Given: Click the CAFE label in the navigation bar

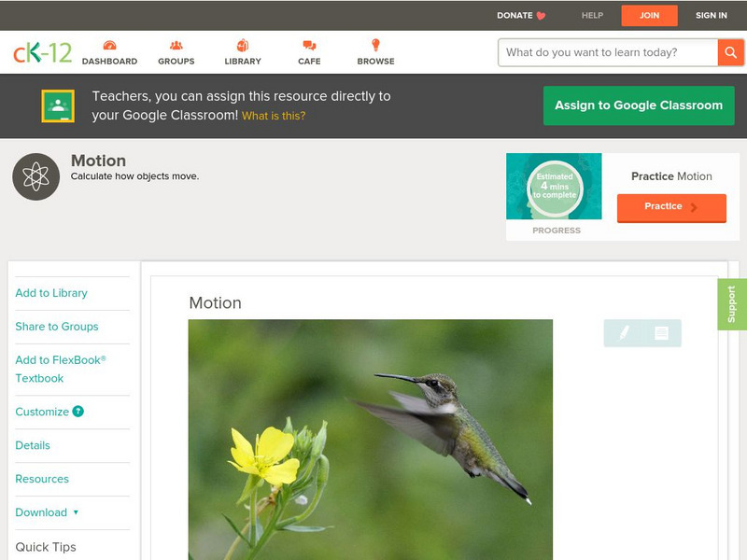Looking at the screenshot, I should [x=309, y=62].
